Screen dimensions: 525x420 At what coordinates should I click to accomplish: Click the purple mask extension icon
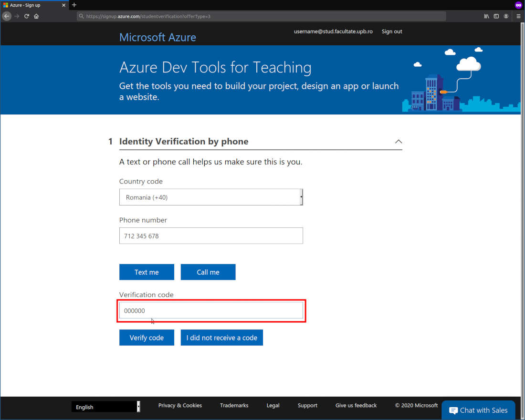pos(518,5)
